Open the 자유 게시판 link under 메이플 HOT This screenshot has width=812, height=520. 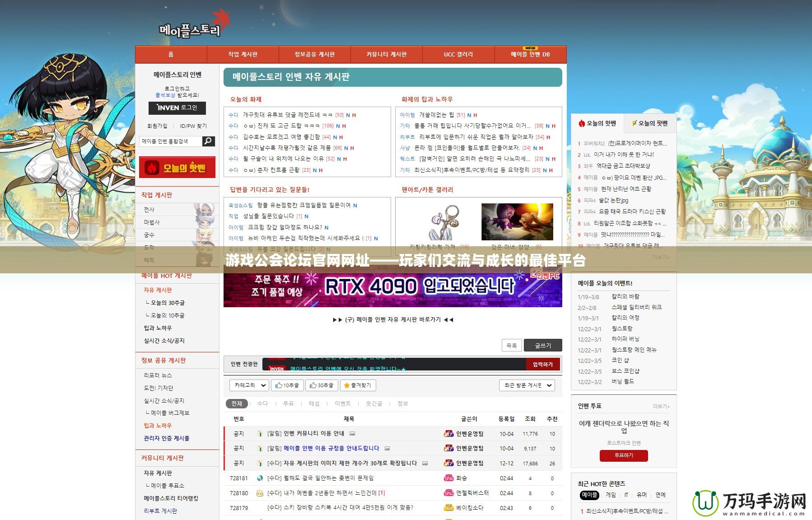tap(158, 290)
